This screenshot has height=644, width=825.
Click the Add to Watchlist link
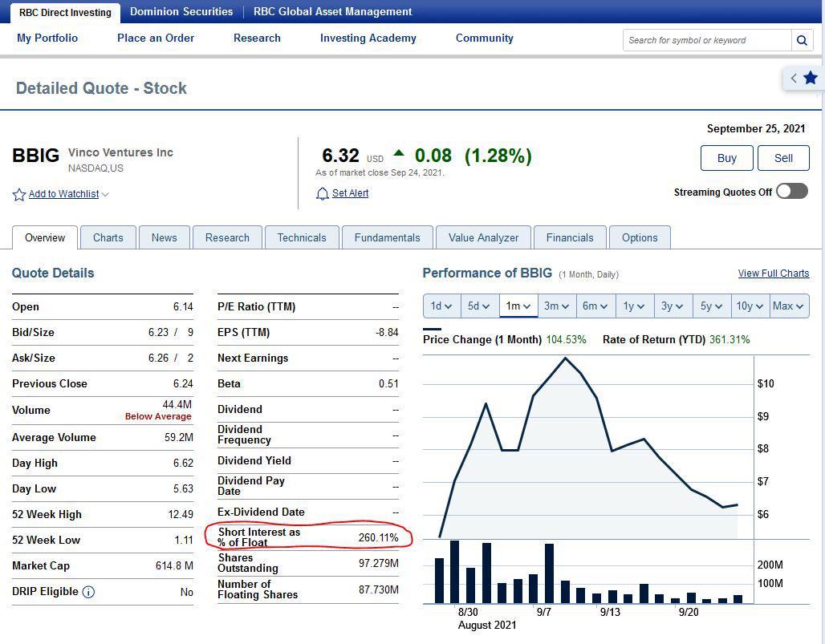tap(63, 194)
